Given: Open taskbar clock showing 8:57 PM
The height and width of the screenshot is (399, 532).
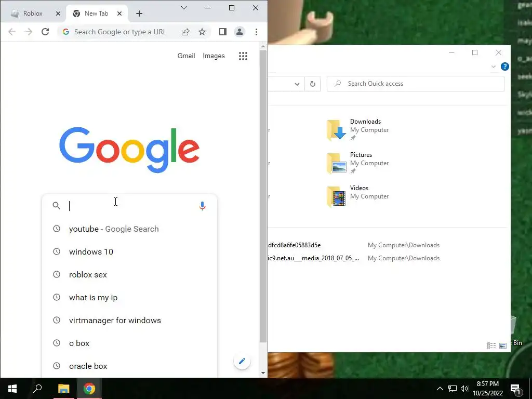Looking at the screenshot, I should click(488, 389).
